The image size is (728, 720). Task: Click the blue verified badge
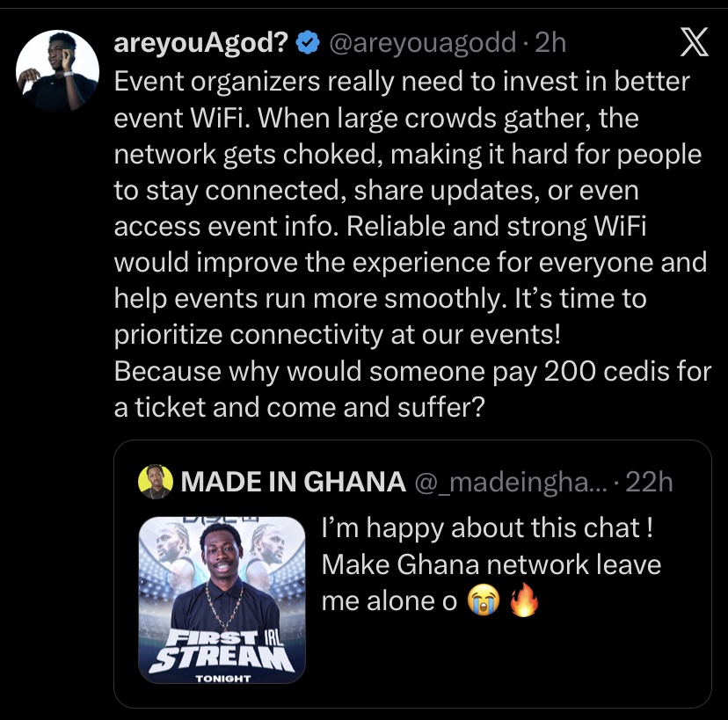[x=307, y=43]
